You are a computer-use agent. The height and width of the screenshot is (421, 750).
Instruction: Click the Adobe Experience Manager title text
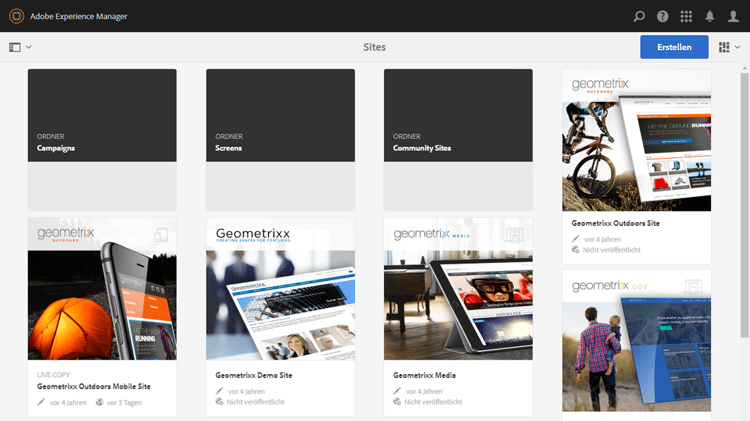78,16
